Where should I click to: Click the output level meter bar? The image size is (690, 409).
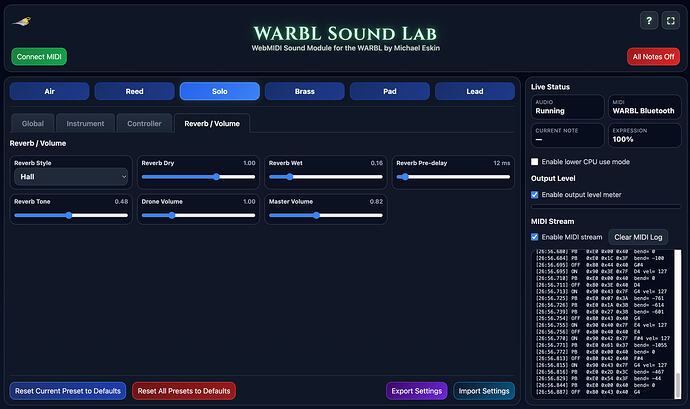[606, 206]
